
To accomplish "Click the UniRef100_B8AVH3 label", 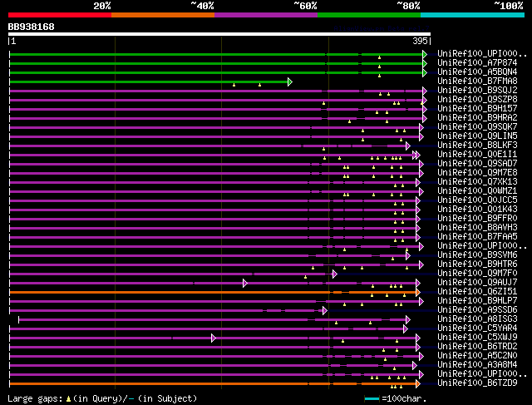I will (x=477, y=228).
